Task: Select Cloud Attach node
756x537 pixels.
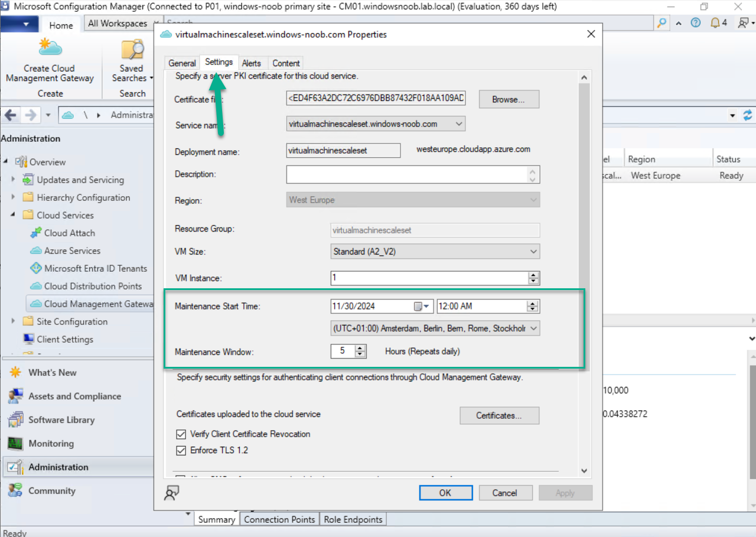Action: pos(69,233)
